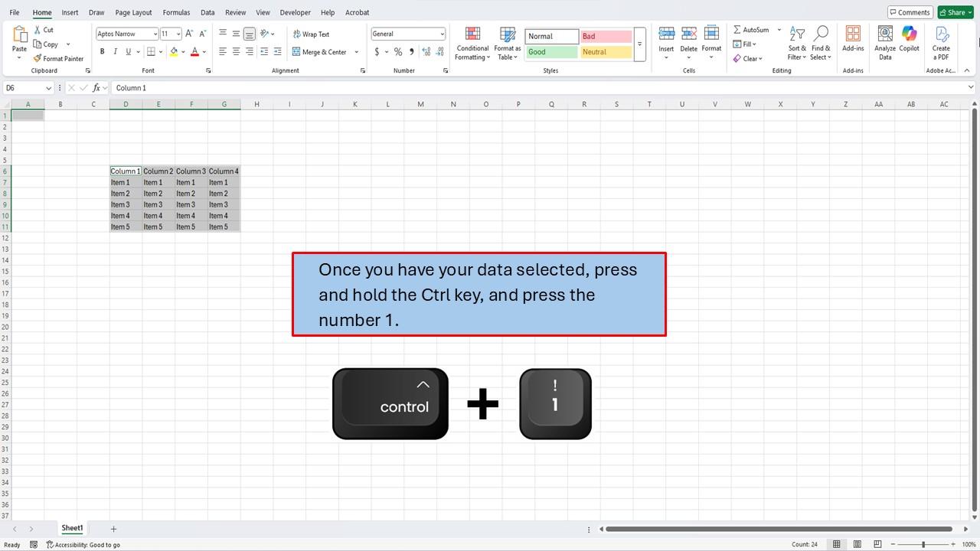Expand the cell styles gallery
Image resolution: width=980 pixels, height=551 pixels.
coord(640,44)
